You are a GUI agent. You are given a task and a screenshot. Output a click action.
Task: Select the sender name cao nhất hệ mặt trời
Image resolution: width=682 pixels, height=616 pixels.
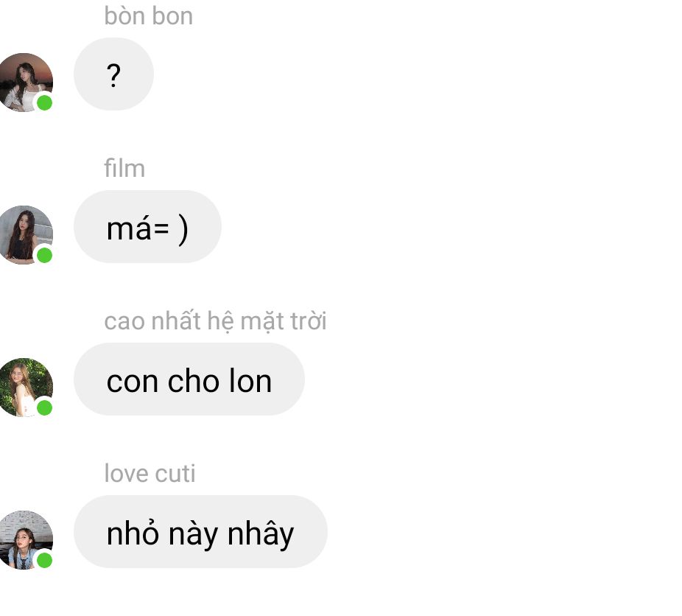(x=215, y=321)
